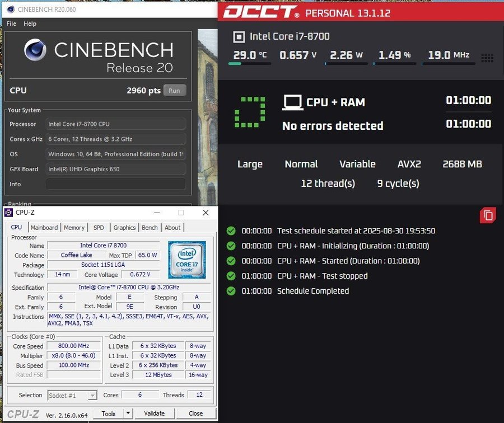
Task: Open the Socket #1 selection dropdown
Action: 72,396
